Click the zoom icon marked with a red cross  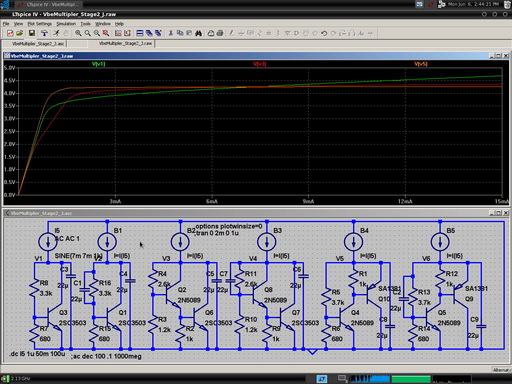tap(106, 33)
